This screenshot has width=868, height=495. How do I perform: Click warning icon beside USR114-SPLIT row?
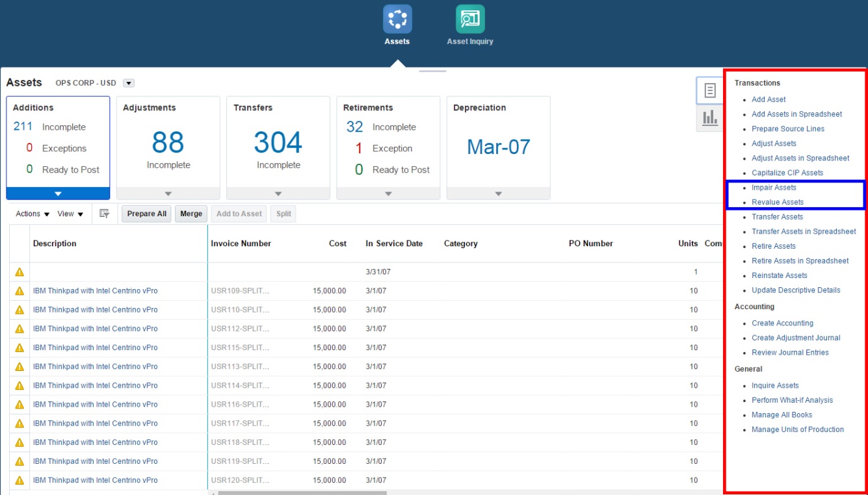click(x=20, y=385)
